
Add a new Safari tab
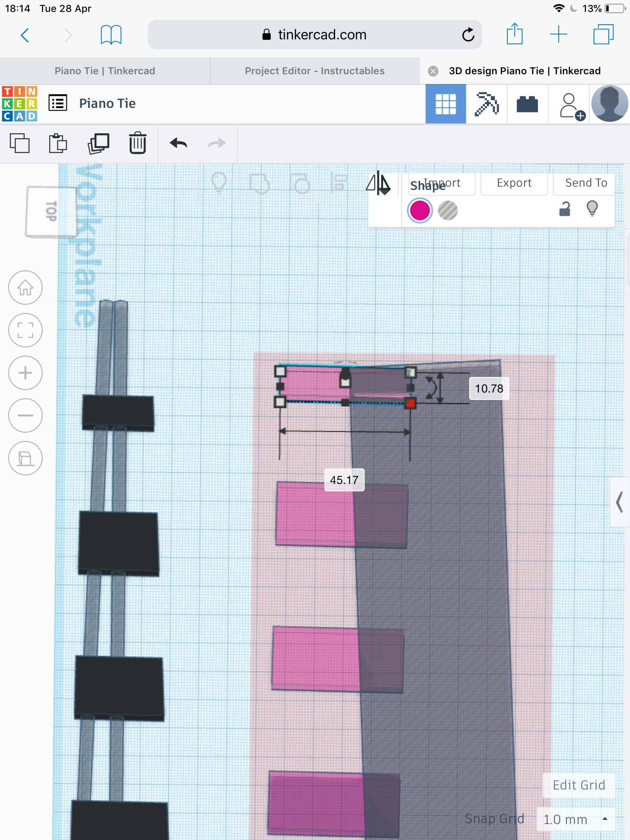pyautogui.click(x=558, y=34)
